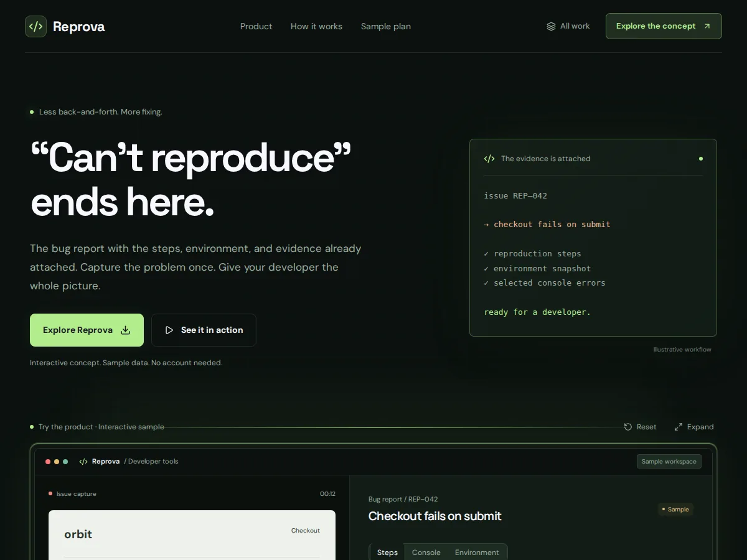
Task: Click arrow icon in Explore the concept
Action: click(x=707, y=26)
